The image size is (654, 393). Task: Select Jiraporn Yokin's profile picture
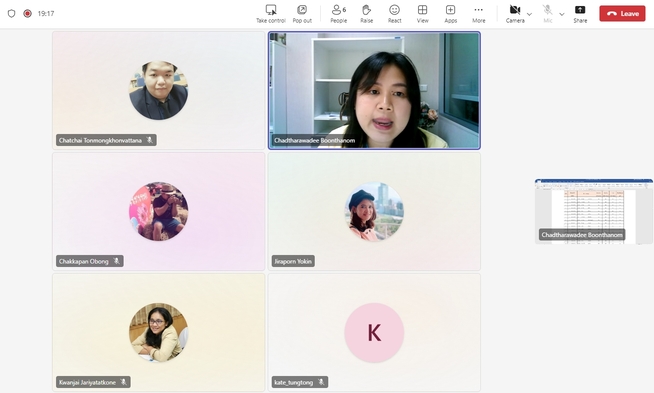pos(374,211)
